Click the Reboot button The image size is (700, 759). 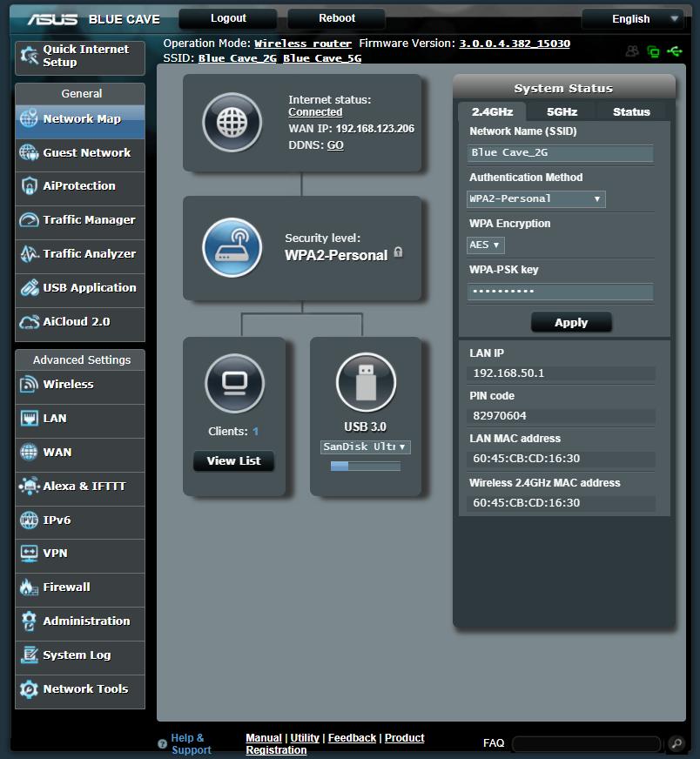[x=336, y=18]
